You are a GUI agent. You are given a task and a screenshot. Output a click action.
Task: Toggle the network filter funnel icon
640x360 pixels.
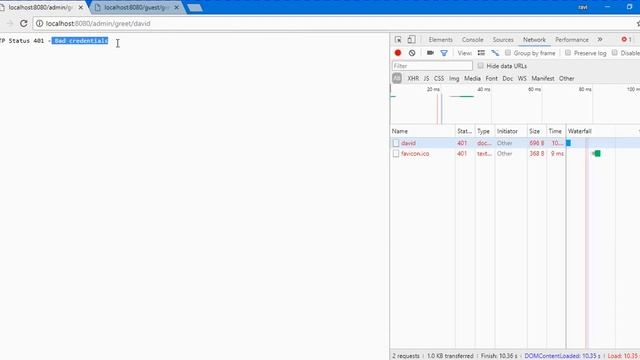444,53
